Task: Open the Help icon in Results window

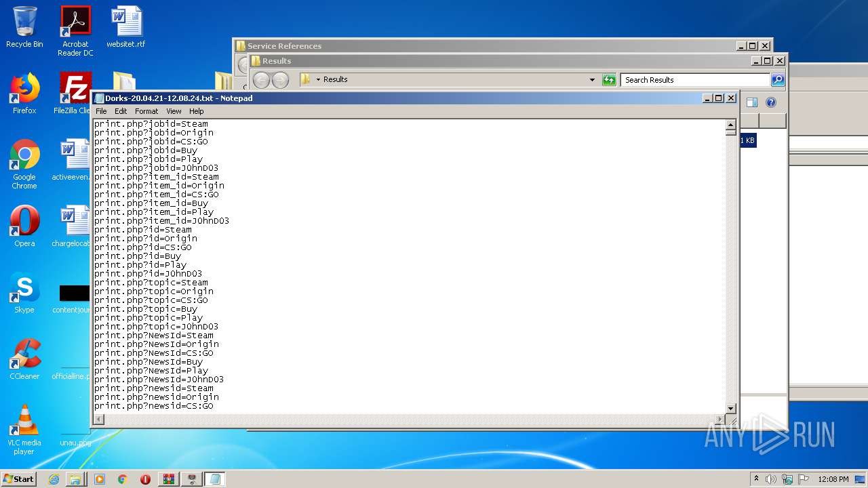Action: tap(771, 102)
